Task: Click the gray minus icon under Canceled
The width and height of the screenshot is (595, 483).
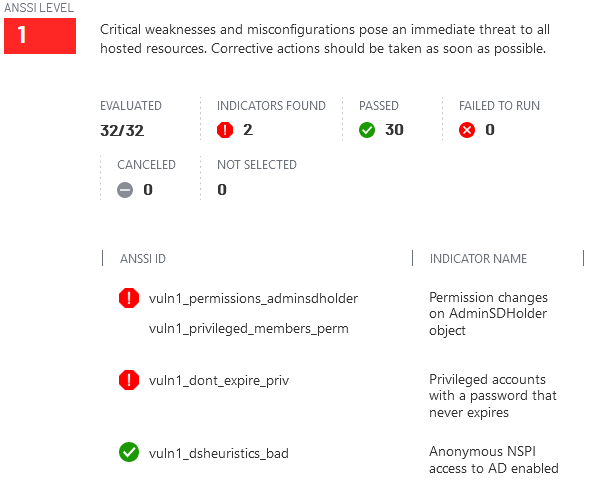Action: (125, 190)
